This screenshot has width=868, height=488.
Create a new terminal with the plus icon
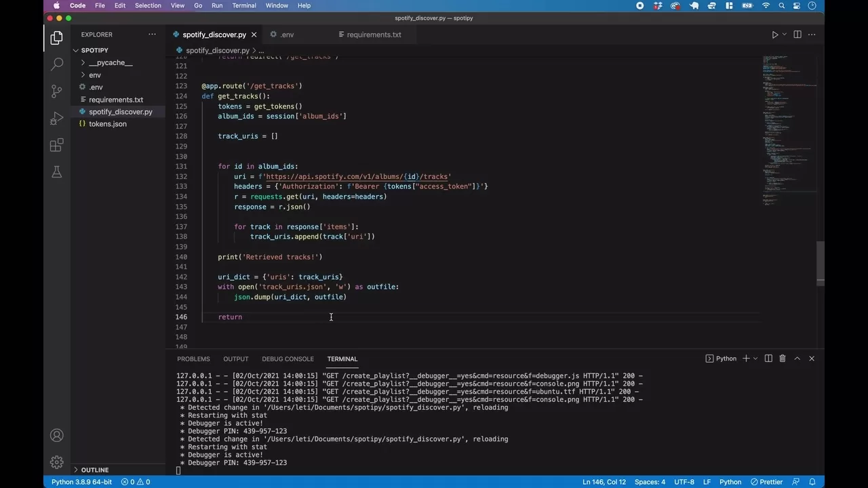[745, 359]
